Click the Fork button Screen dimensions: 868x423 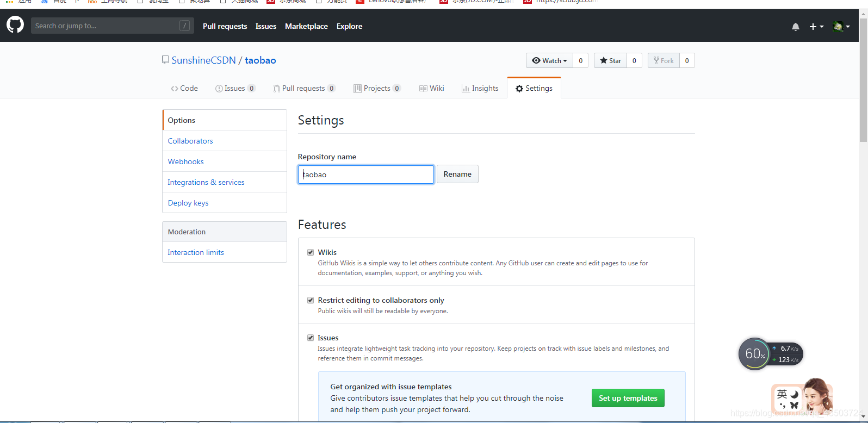pyautogui.click(x=664, y=60)
